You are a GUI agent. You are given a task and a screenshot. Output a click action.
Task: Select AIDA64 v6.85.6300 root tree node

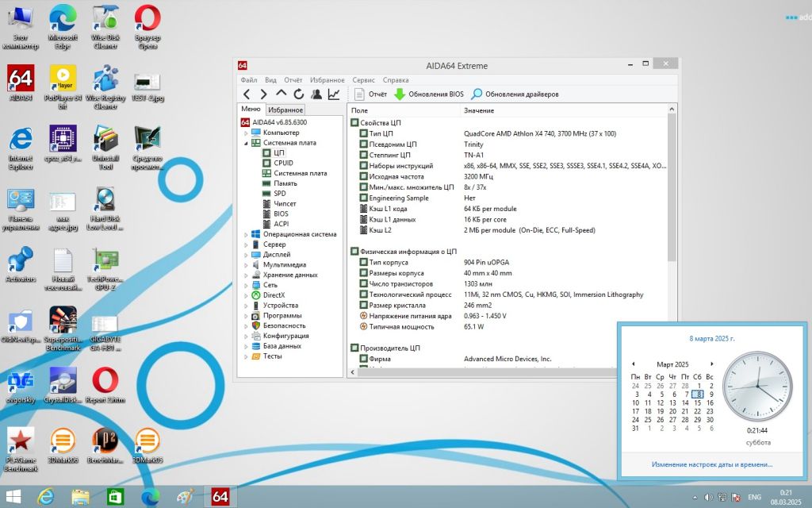point(274,122)
